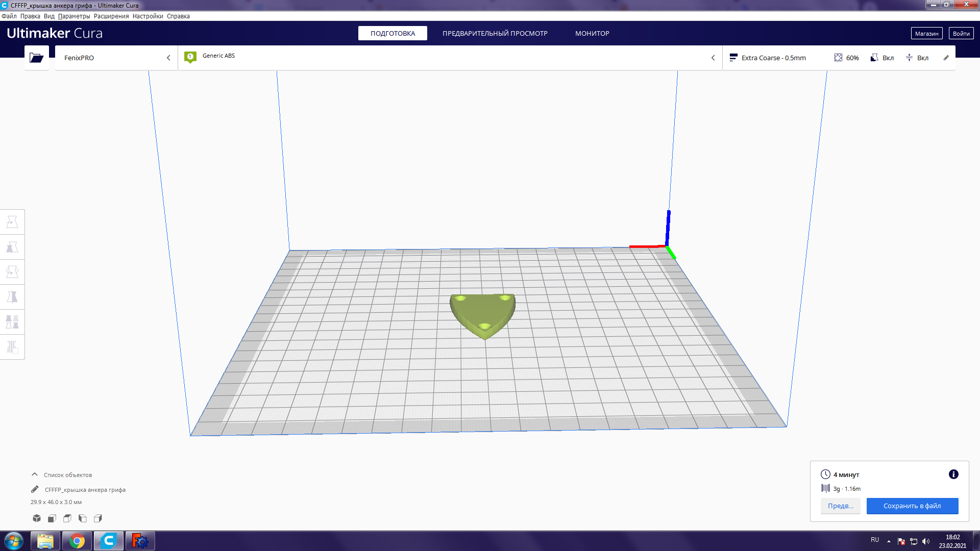Select the Scale tool in left toolbar
This screenshot has height=551, width=980.
tap(12, 247)
